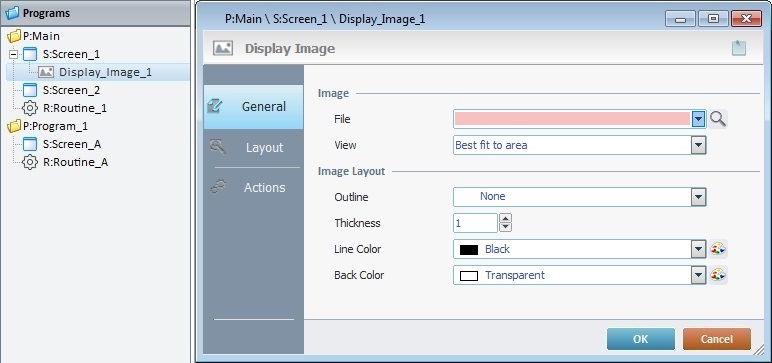Click the S:Screen_2 screen icon

[30, 90]
